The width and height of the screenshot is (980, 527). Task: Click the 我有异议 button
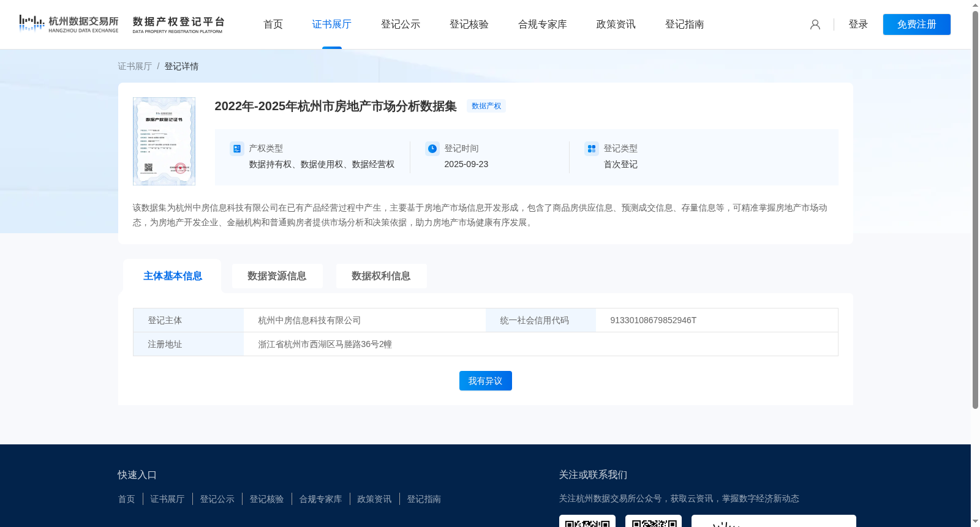486,381
